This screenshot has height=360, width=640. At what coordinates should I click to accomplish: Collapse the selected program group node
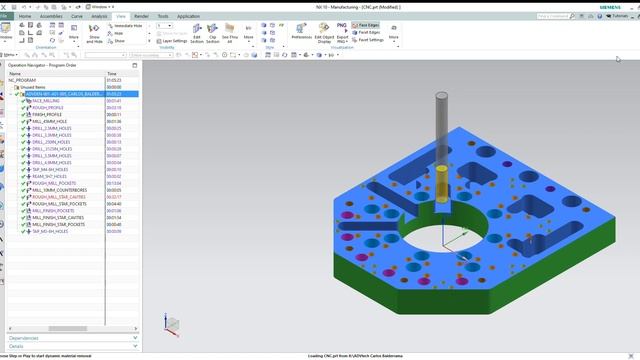(x=11, y=94)
